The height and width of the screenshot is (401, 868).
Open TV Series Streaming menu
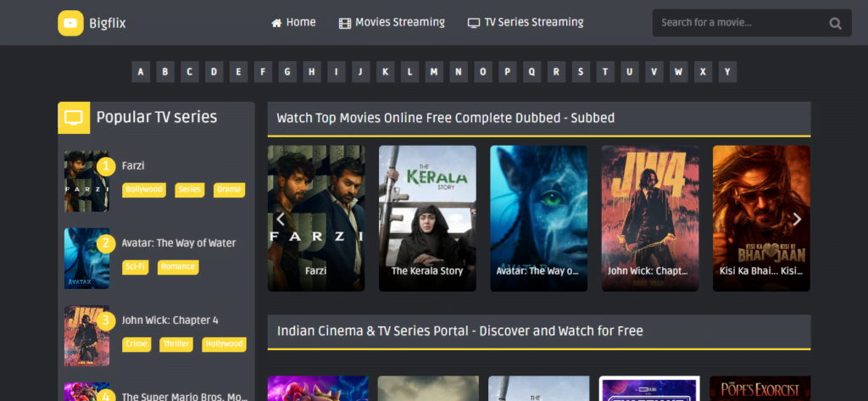pyautogui.click(x=526, y=23)
